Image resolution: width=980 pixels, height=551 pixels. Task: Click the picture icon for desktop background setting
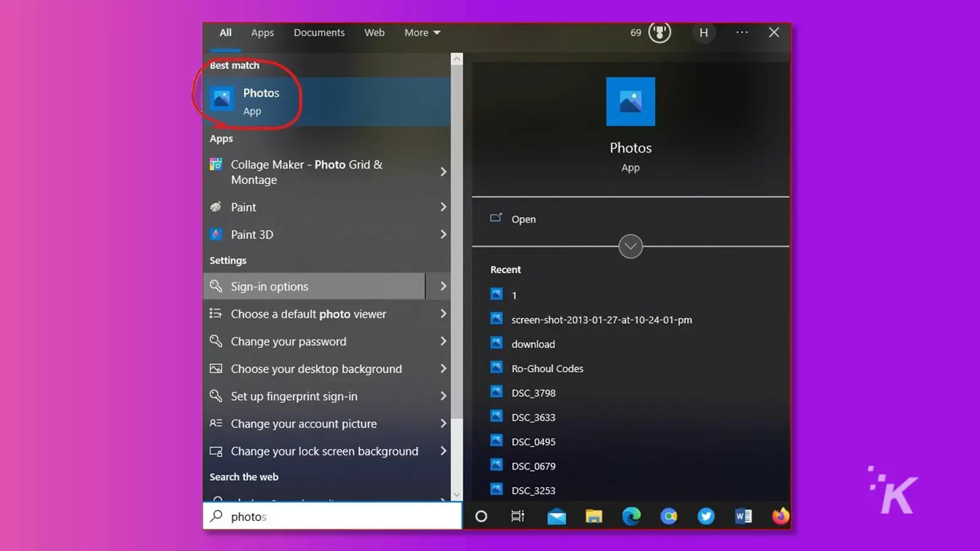(x=216, y=369)
